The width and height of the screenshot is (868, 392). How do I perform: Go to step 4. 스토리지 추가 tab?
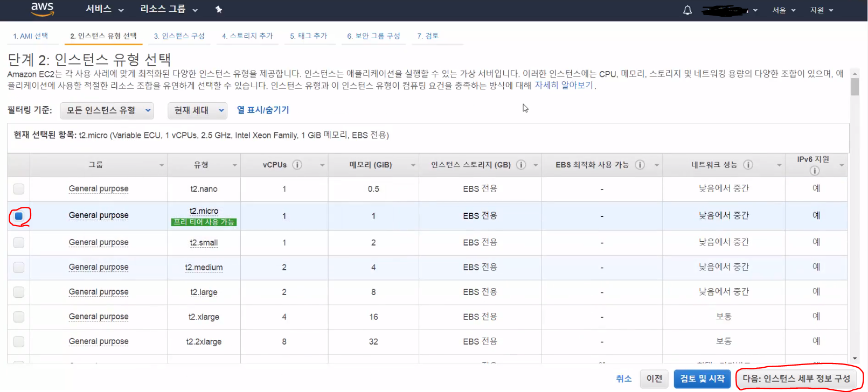[x=248, y=36]
